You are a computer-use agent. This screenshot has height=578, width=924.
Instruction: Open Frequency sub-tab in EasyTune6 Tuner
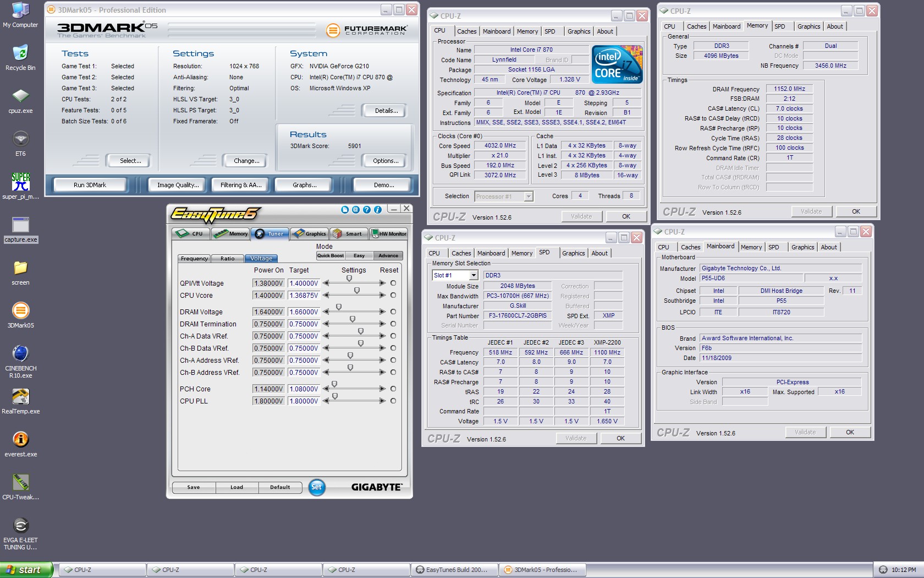(x=194, y=258)
